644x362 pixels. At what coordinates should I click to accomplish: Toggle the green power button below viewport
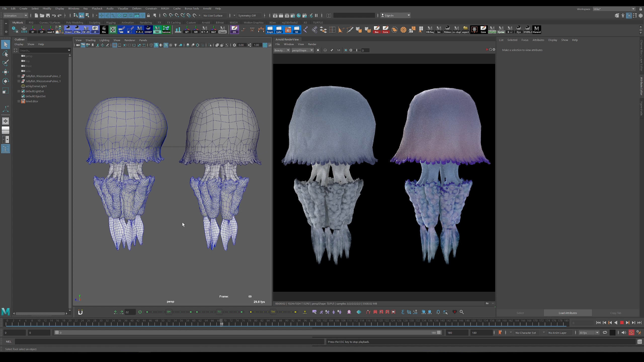click(140, 312)
